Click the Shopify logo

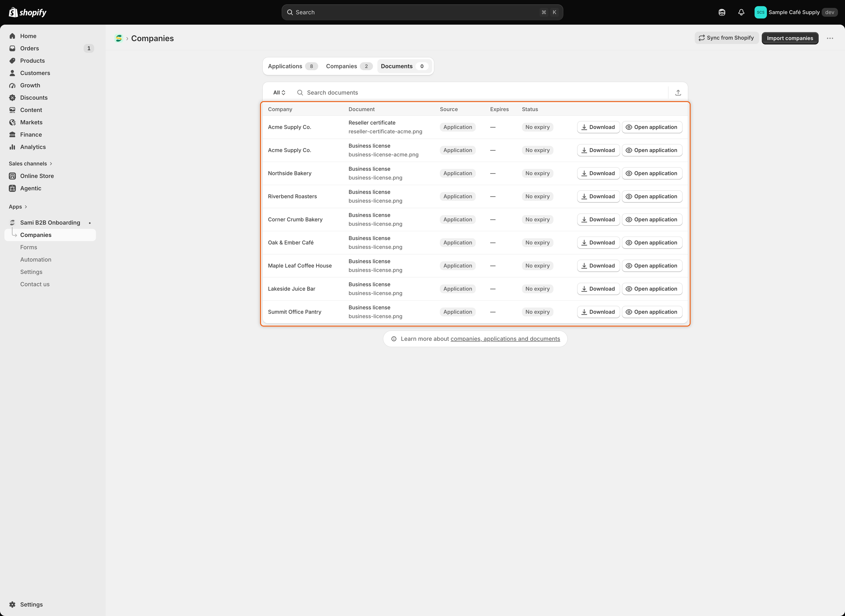pos(27,12)
